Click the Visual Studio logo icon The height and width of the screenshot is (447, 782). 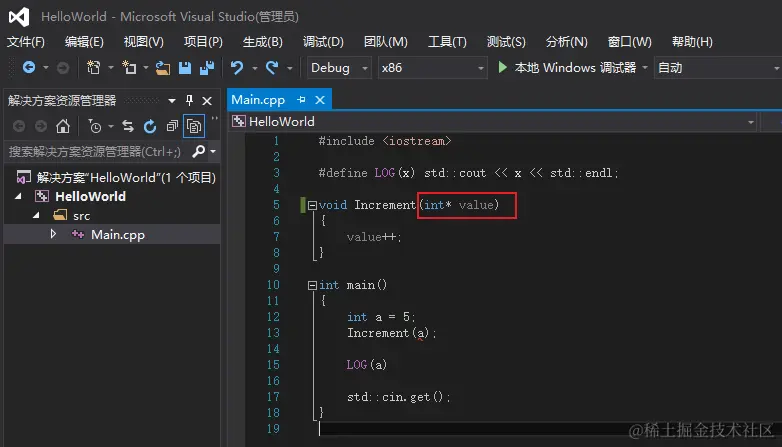tap(19, 17)
